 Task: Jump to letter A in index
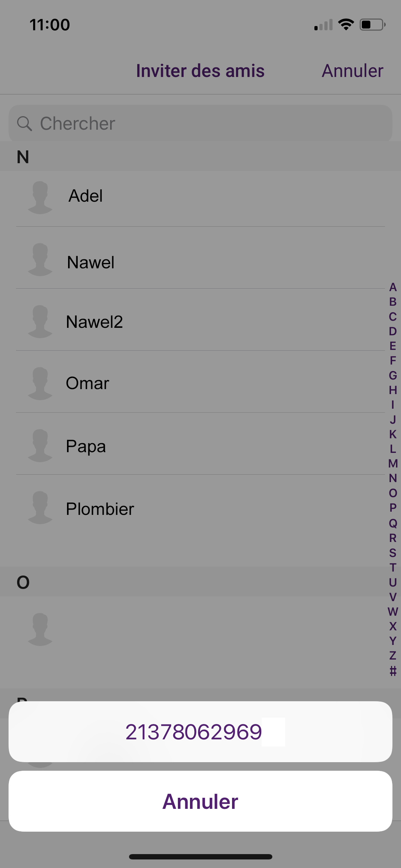pos(393,287)
